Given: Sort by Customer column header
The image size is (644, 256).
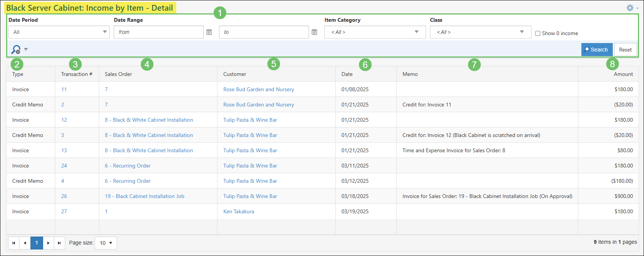Looking at the screenshot, I should [235, 74].
